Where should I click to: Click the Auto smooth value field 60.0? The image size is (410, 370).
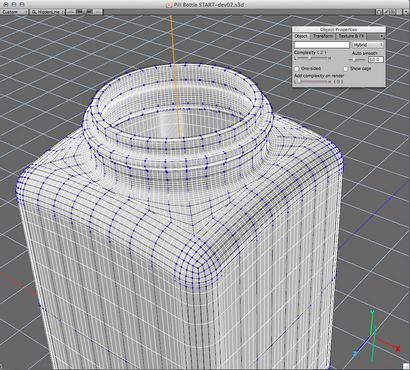tap(376, 60)
